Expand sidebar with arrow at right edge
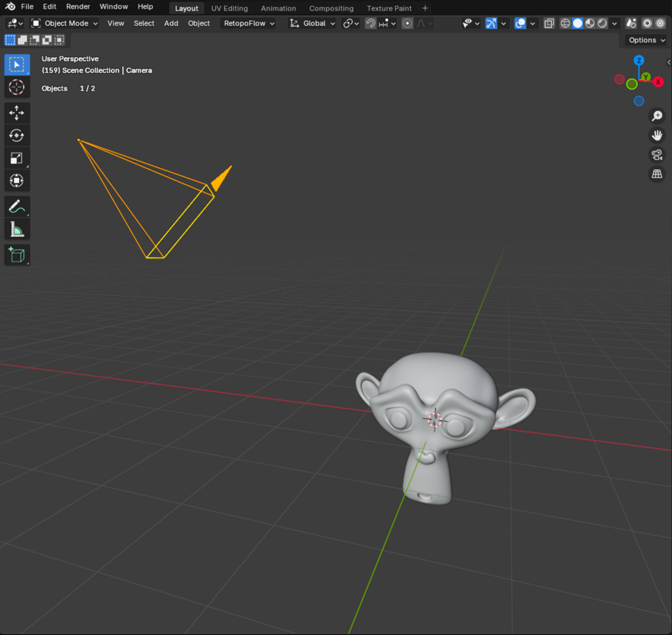This screenshot has height=635, width=672. 669,62
